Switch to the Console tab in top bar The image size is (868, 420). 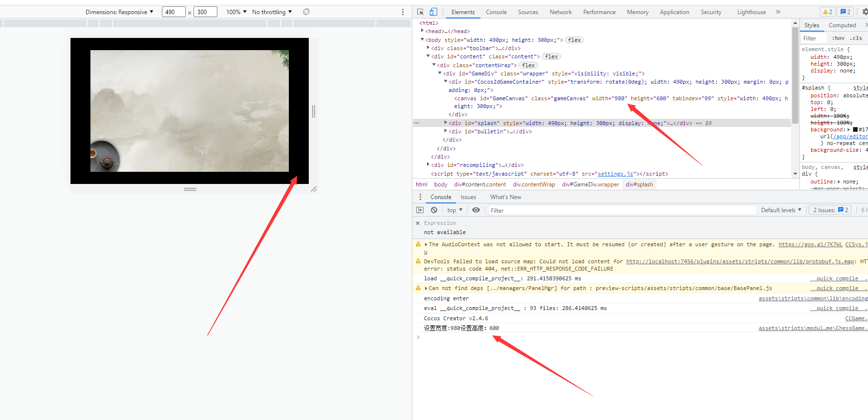click(496, 12)
